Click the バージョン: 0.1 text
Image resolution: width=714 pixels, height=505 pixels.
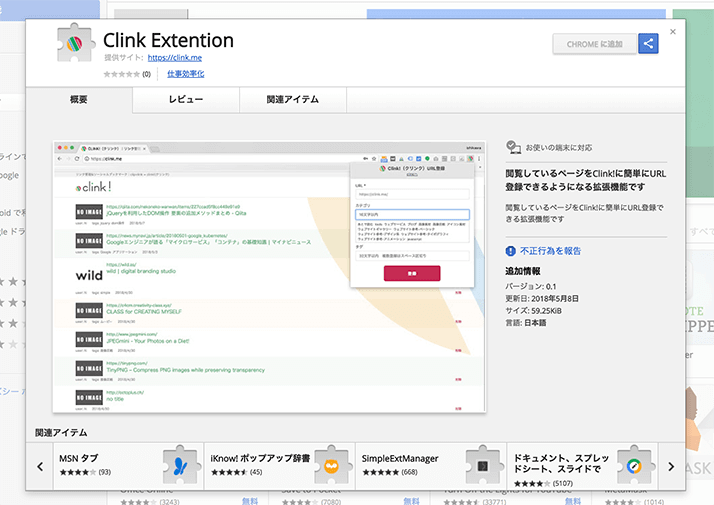pos(530,286)
